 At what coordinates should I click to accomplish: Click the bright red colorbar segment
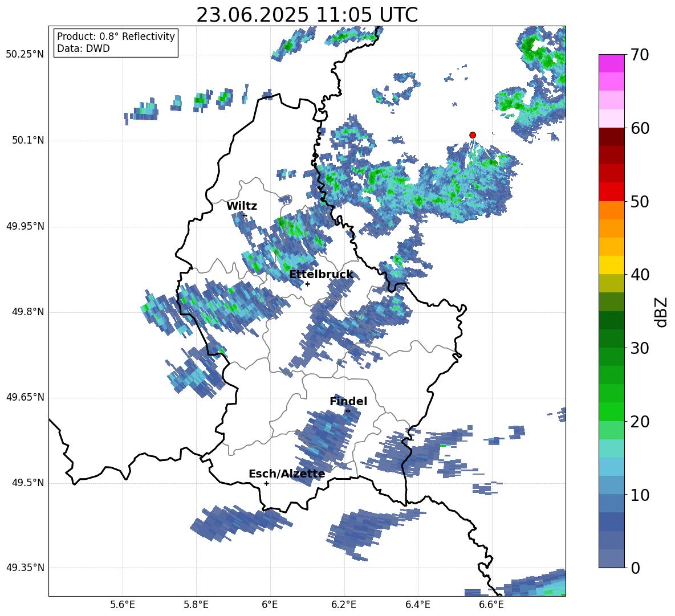point(611,192)
